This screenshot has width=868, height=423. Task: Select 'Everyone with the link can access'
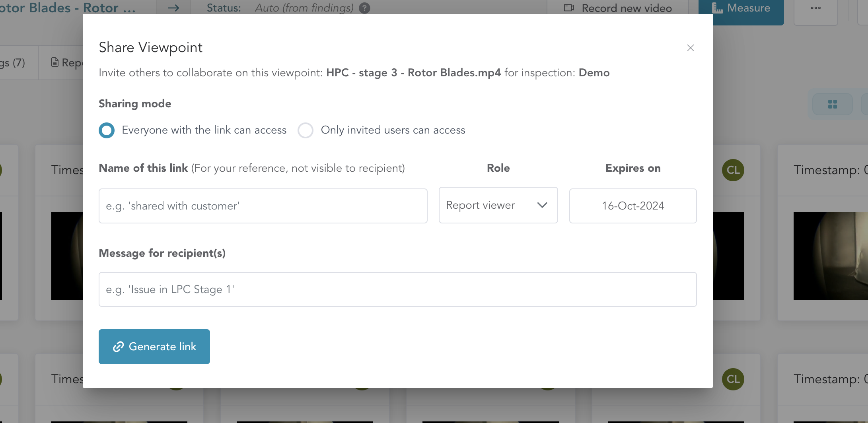tap(107, 130)
